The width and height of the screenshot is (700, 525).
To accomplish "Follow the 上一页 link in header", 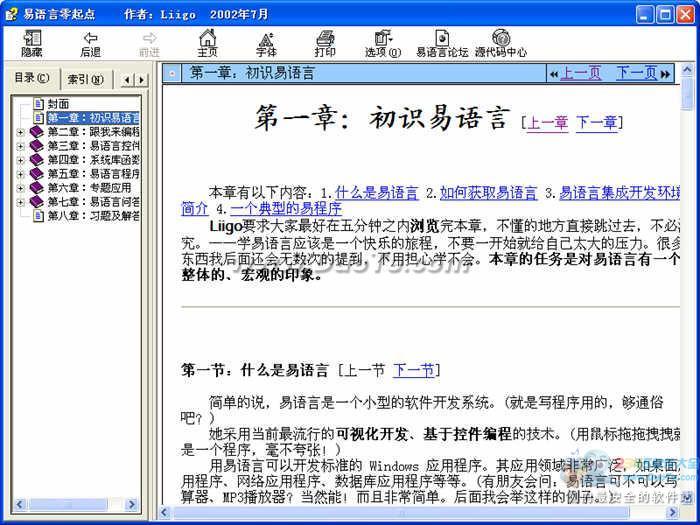I will (x=580, y=73).
